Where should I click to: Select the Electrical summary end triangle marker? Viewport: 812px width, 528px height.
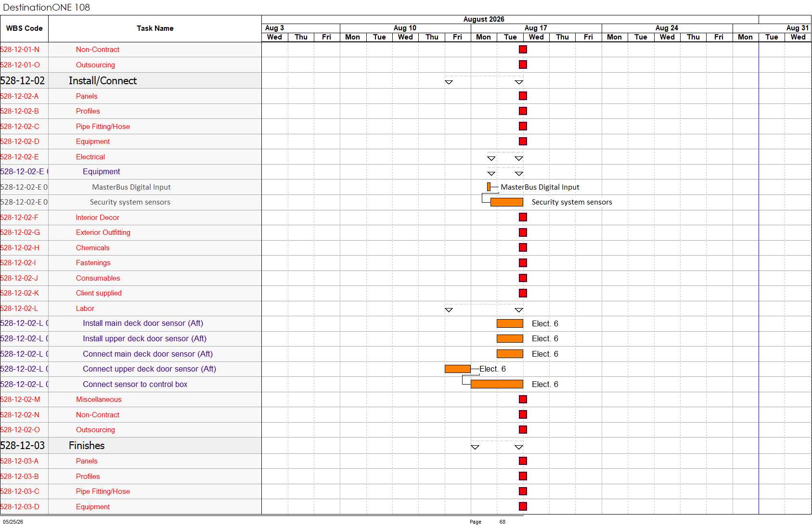(x=519, y=158)
